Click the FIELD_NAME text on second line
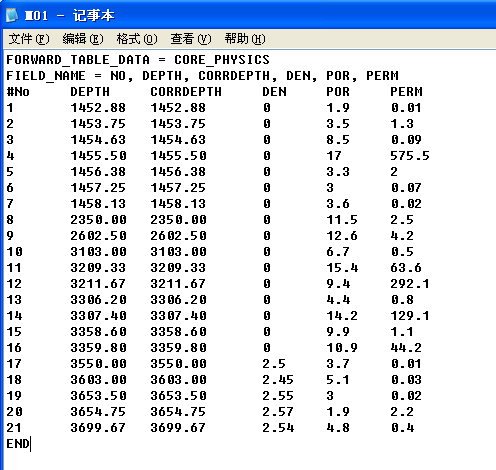The height and width of the screenshot is (470, 496). (46, 76)
